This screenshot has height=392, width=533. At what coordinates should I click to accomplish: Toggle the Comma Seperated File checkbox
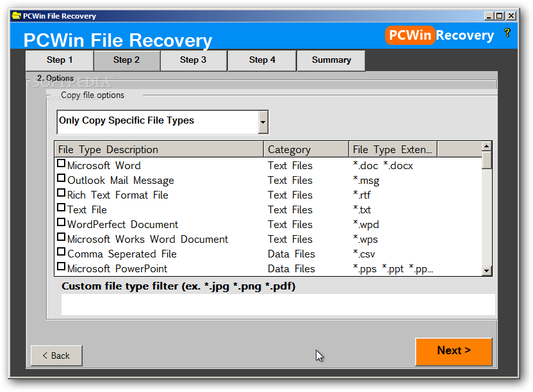61,252
